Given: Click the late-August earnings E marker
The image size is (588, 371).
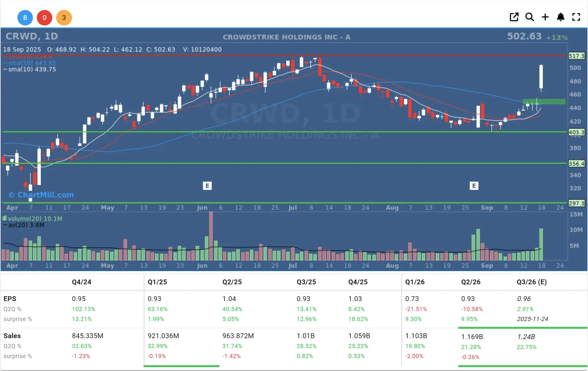Looking at the screenshot, I should click(x=474, y=186).
